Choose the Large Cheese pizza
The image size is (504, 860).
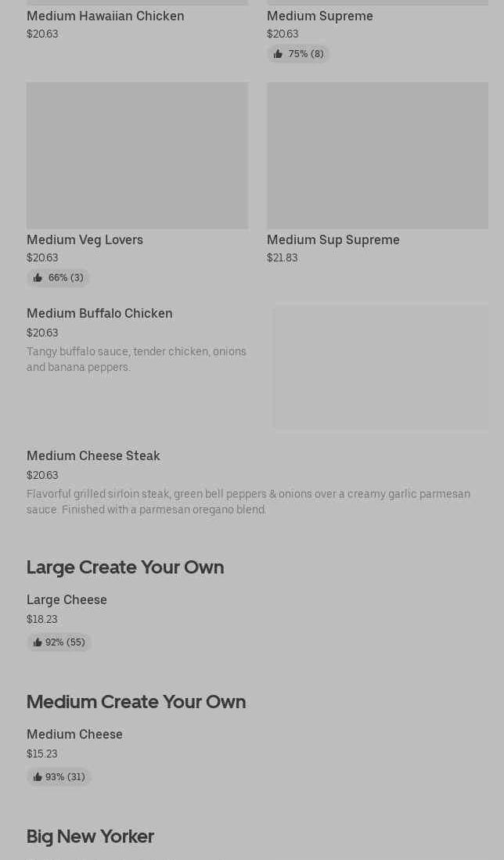tap(67, 599)
